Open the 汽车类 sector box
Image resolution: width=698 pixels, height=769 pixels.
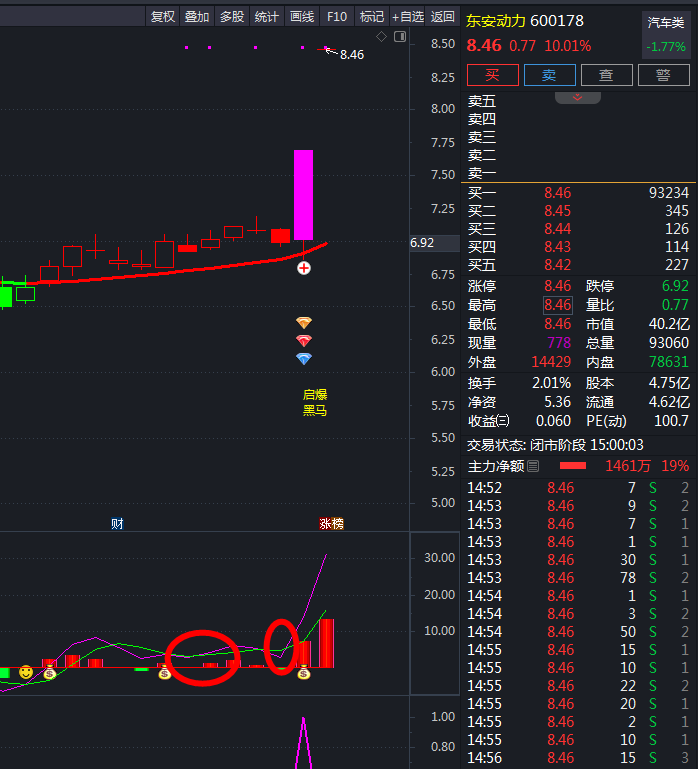[666, 34]
